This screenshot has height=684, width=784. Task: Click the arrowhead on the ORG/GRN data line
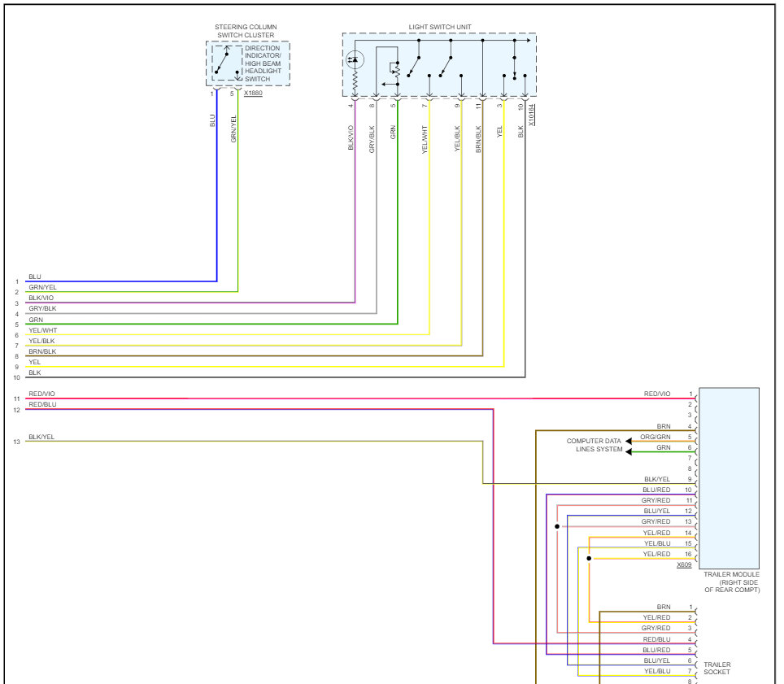click(x=629, y=441)
